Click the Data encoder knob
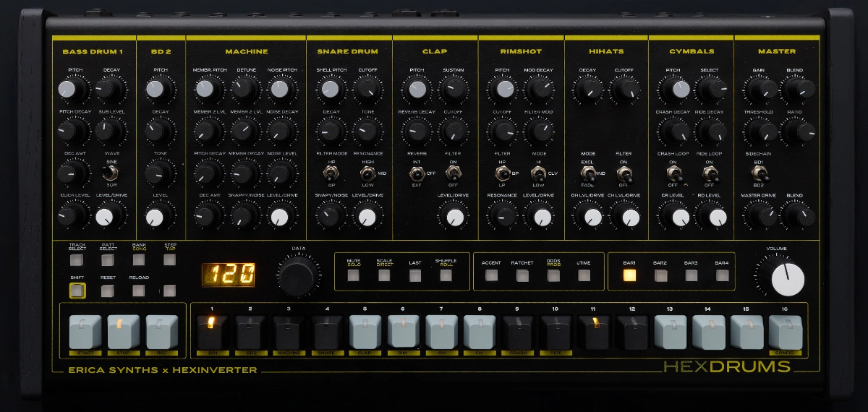The width and height of the screenshot is (868, 412). [x=298, y=275]
